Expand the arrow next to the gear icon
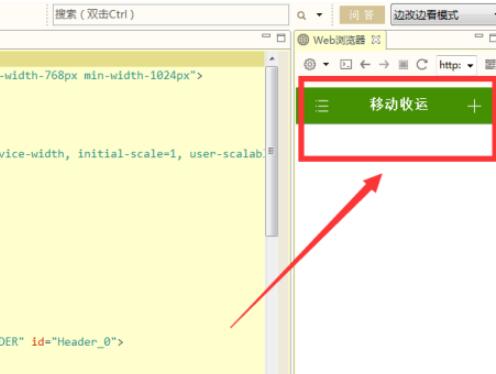Viewport: 496px width, 374px height. (326, 64)
